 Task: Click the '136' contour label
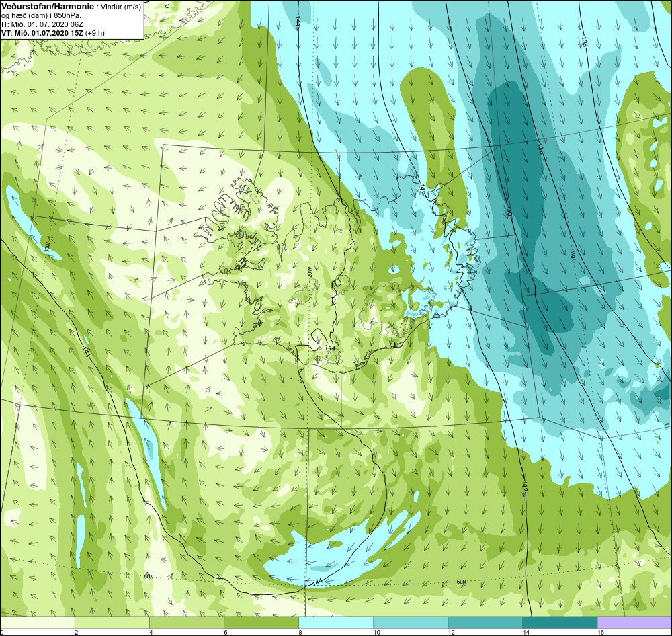tap(585, 42)
